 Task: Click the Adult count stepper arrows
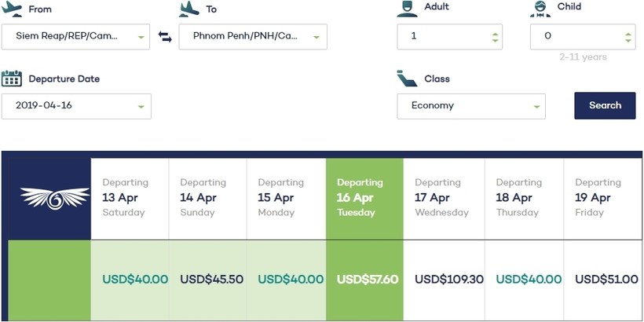[494, 36]
